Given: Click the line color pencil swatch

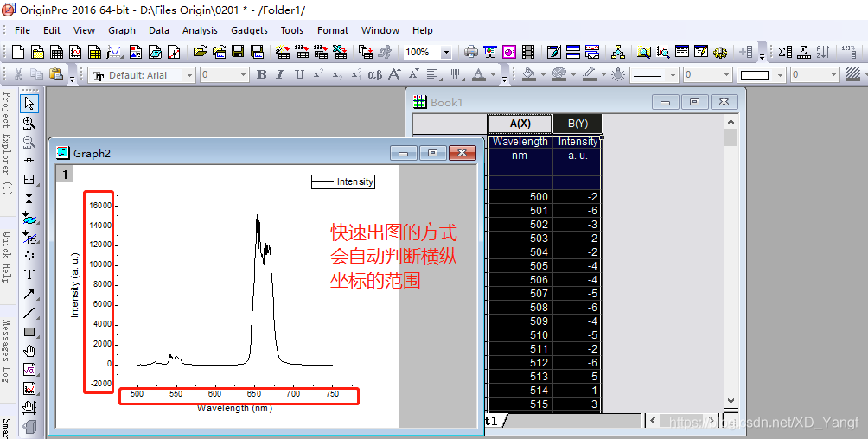Looking at the screenshot, I should tap(590, 74).
